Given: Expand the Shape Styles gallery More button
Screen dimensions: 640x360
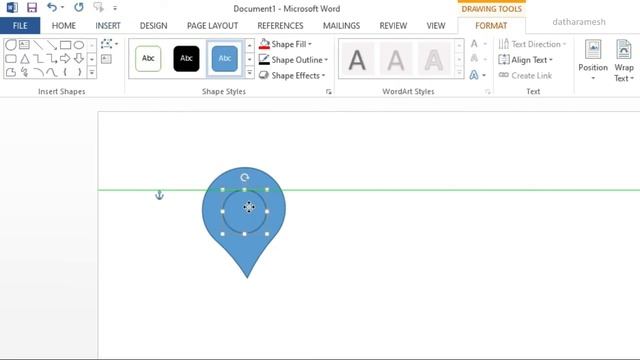Looking at the screenshot, I should [x=249, y=73].
